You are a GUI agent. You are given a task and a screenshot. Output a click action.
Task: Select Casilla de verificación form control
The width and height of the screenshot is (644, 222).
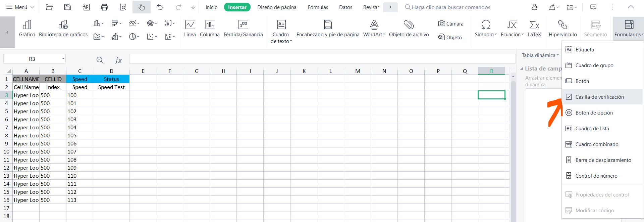pyautogui.click(x=599, y=97)
